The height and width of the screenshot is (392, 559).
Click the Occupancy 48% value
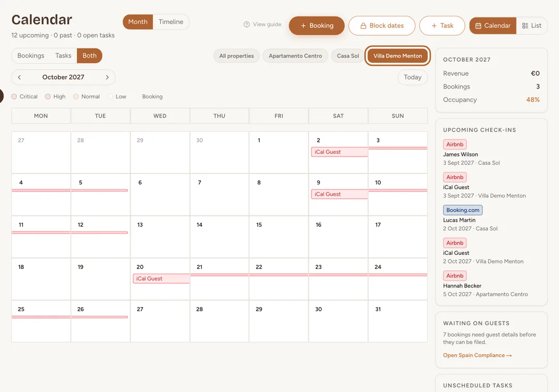click(533, 100)
